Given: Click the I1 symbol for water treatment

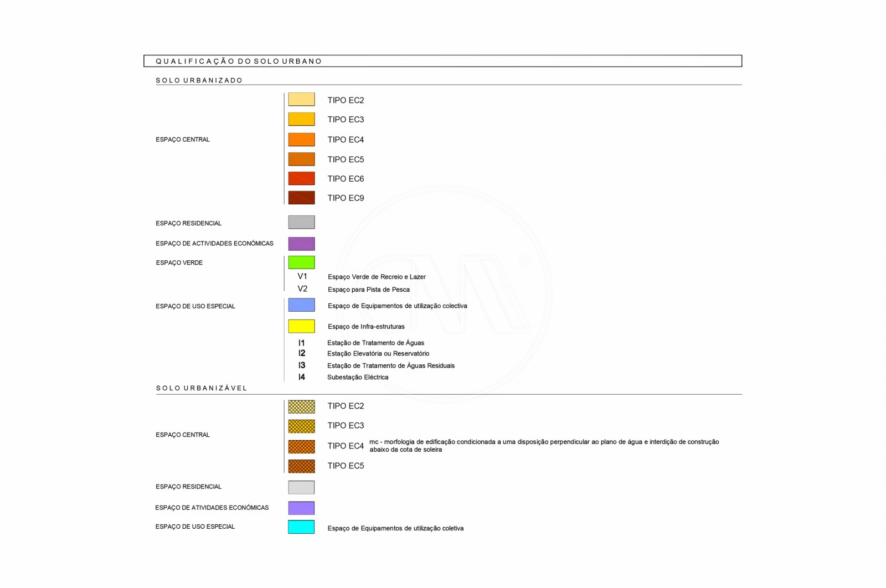Looking at the screenshot, I should tap(302, 343).
